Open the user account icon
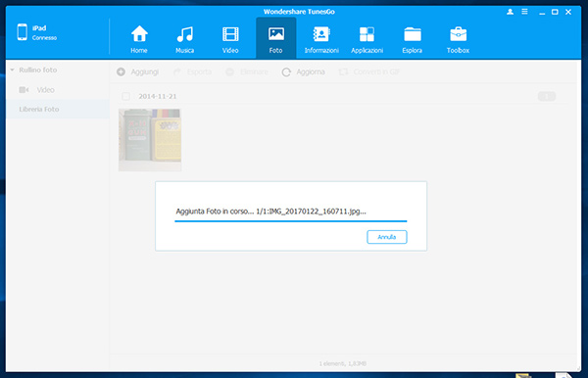 [510, 12]
